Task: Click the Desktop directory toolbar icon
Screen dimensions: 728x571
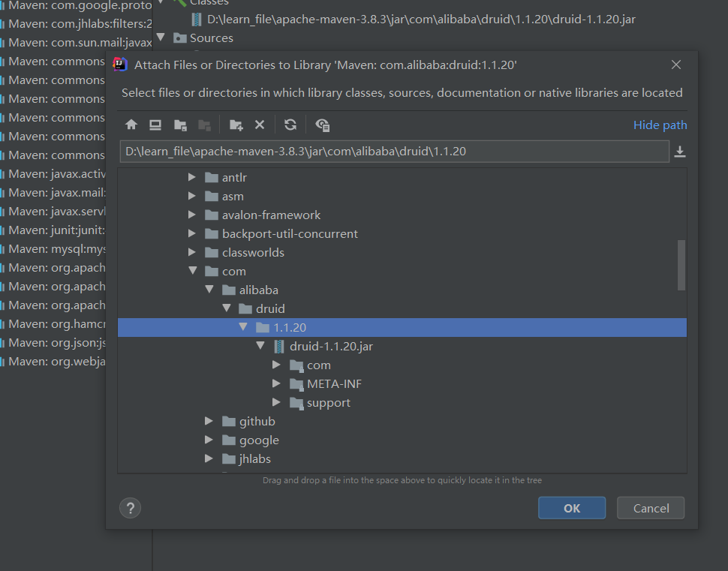Action: tap(155, 125)
